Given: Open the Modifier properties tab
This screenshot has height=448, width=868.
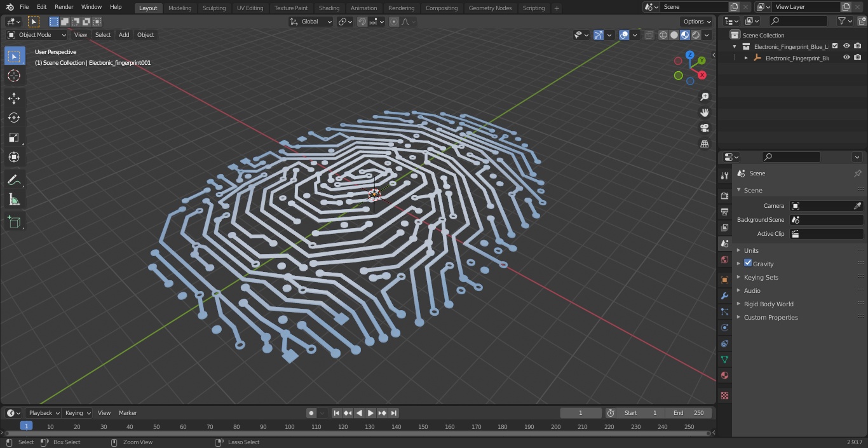Looking at the screenshot, I should [724, 295].
